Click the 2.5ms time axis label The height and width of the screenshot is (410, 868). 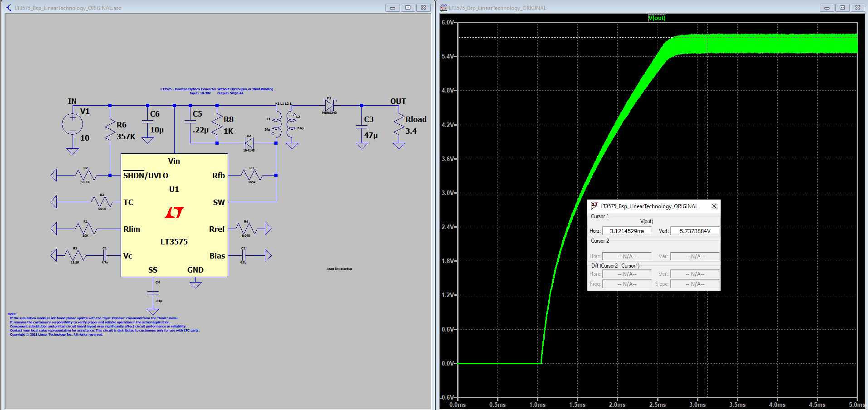(x=658, y=405)
